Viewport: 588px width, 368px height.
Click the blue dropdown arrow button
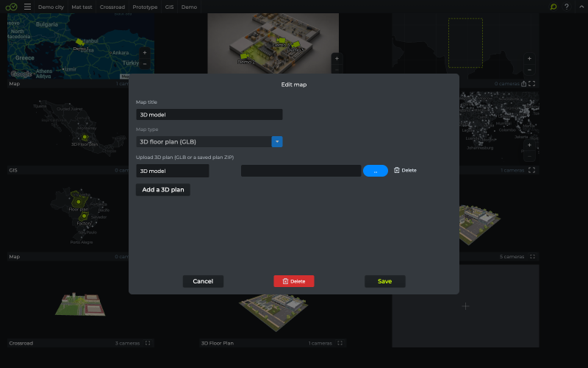pyautogui.click(x=277, y=141)
